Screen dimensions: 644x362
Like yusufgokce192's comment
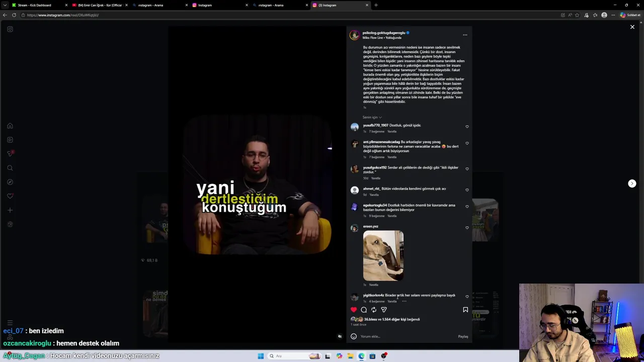[x=467, y=169]
